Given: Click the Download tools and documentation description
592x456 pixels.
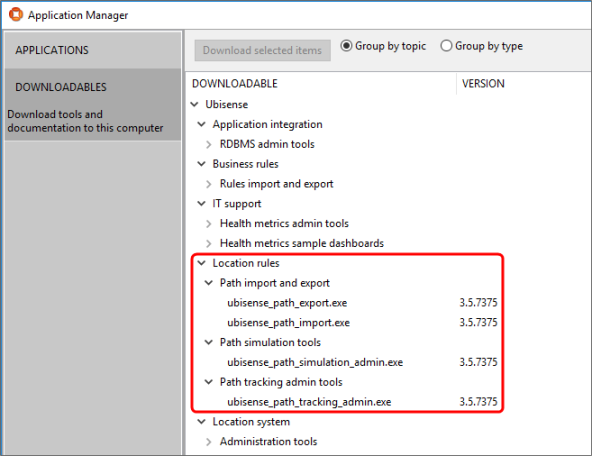Looking at the screenshot, I should 85,121.
